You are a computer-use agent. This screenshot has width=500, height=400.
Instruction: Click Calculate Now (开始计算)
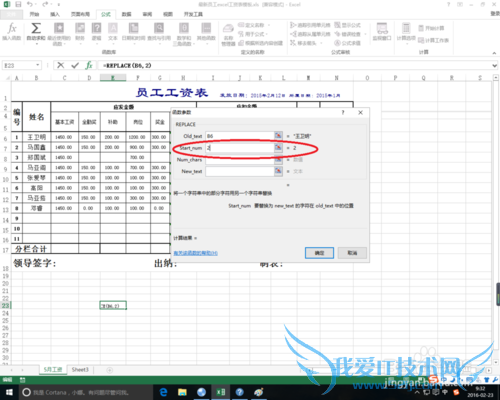(x=431, y=28)
